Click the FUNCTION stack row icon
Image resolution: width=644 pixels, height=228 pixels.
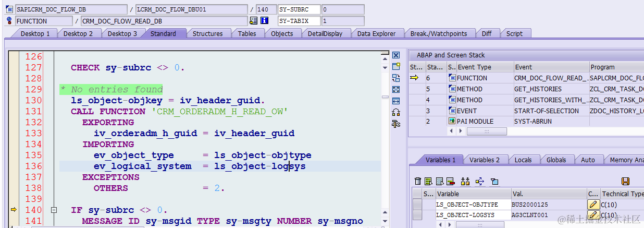click(x=452, y=78)
